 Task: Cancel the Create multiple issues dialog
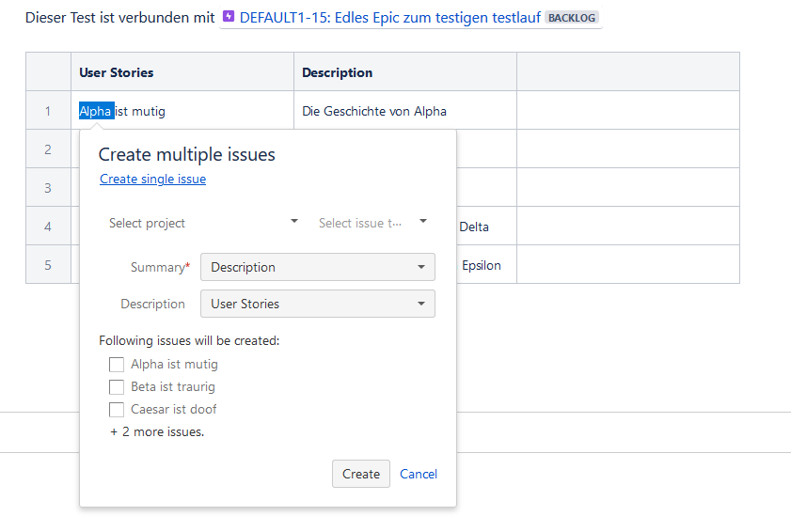[x=419, y=474]
